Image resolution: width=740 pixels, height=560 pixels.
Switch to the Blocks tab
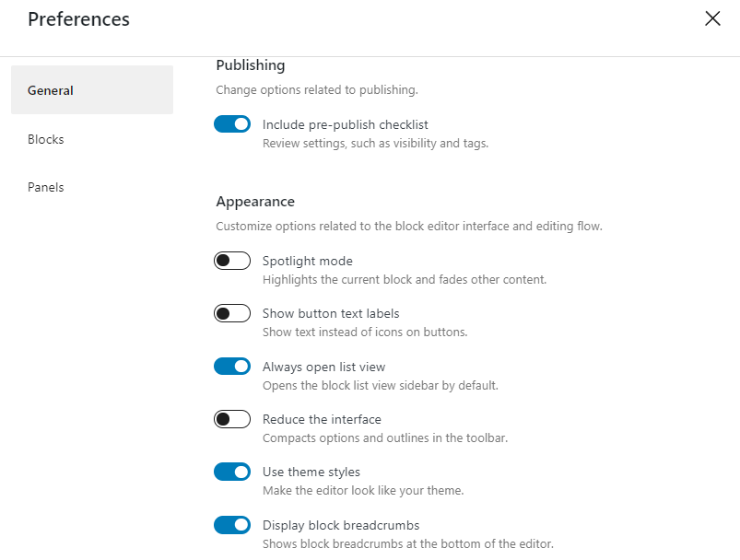(45, 139)
